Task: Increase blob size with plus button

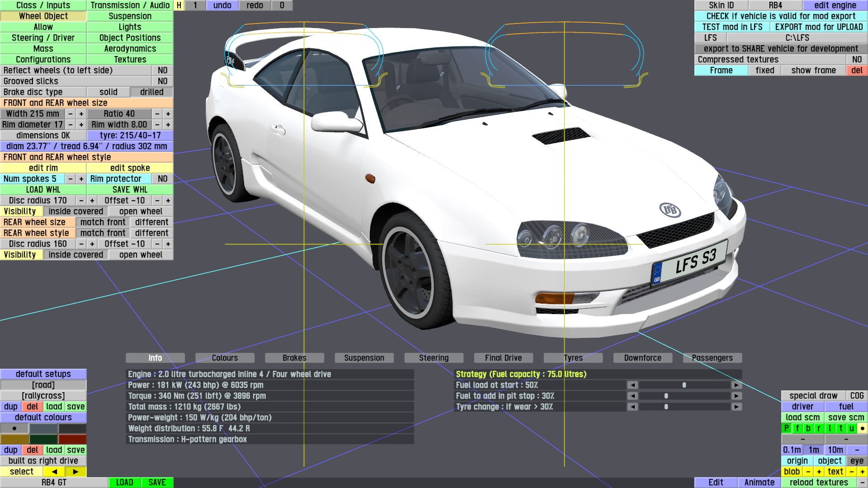Action: [x=819, y=472]
